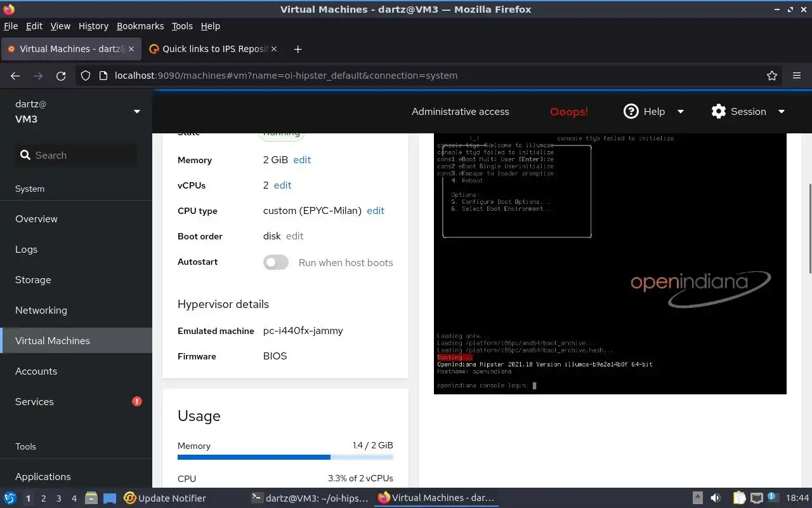This screenshot has height=508, width=812.
Task: Switch to workspace 3 in taskbar
Action: [x=58, y=498]
